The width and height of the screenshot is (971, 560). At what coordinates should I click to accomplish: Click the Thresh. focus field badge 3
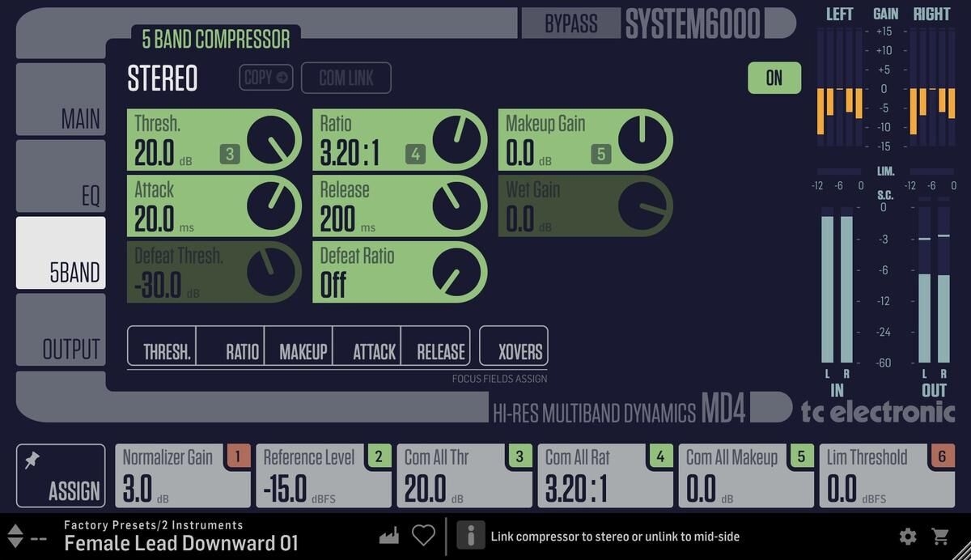point(230,154)
